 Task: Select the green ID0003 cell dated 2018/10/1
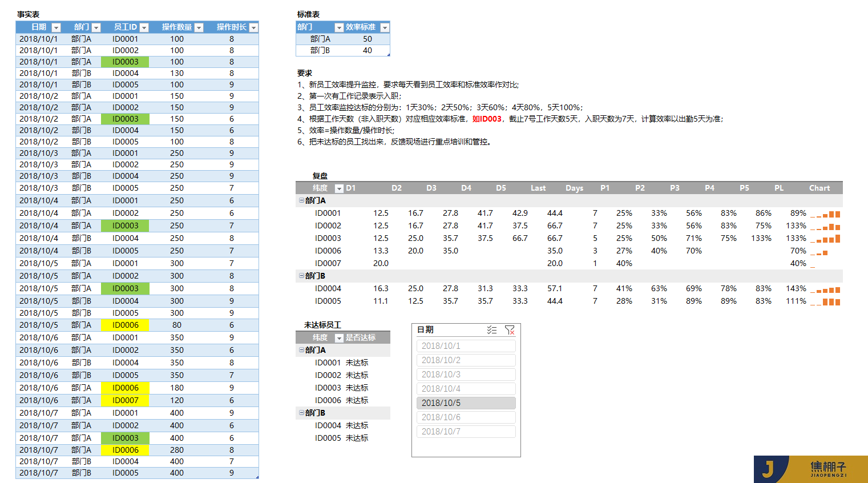125,62
